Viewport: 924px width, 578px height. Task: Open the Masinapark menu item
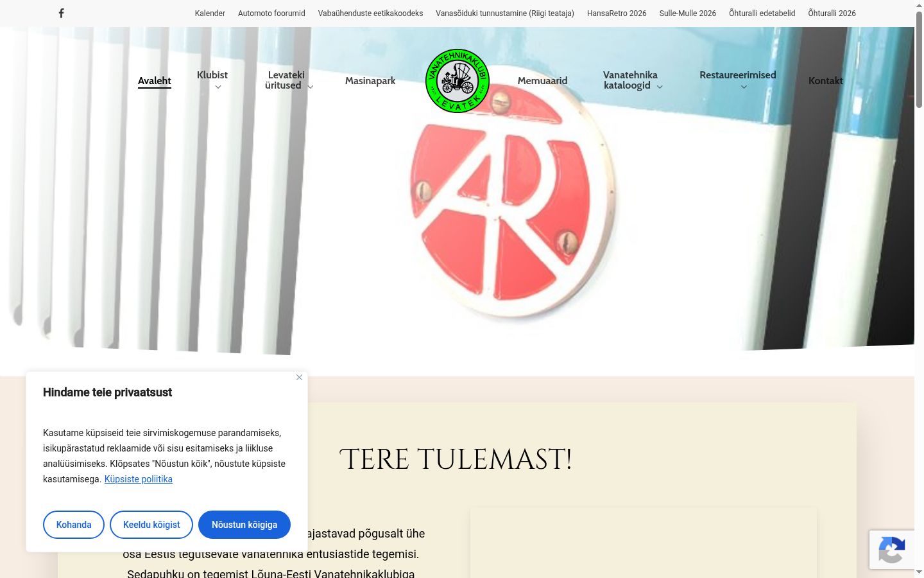[x=370, y=81]
